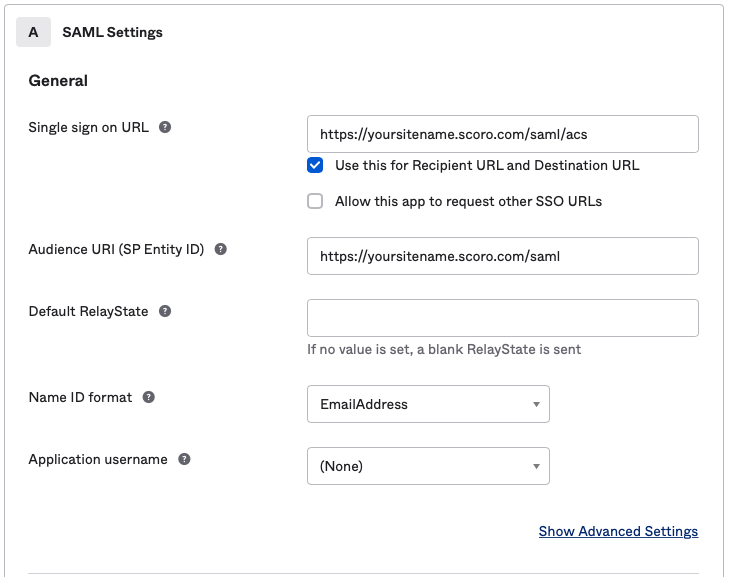Click the SAML Settings section title
This screenshot has width=729, height=577.
pos(113,32)
